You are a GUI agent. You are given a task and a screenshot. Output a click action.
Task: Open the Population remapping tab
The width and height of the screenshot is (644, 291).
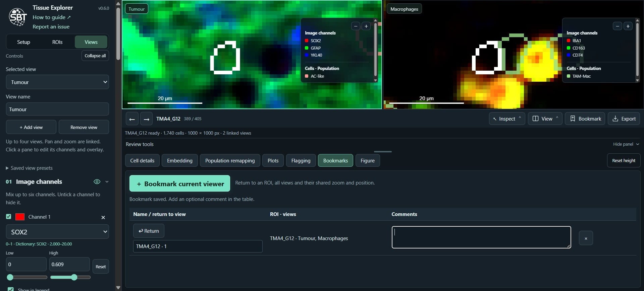230,161
